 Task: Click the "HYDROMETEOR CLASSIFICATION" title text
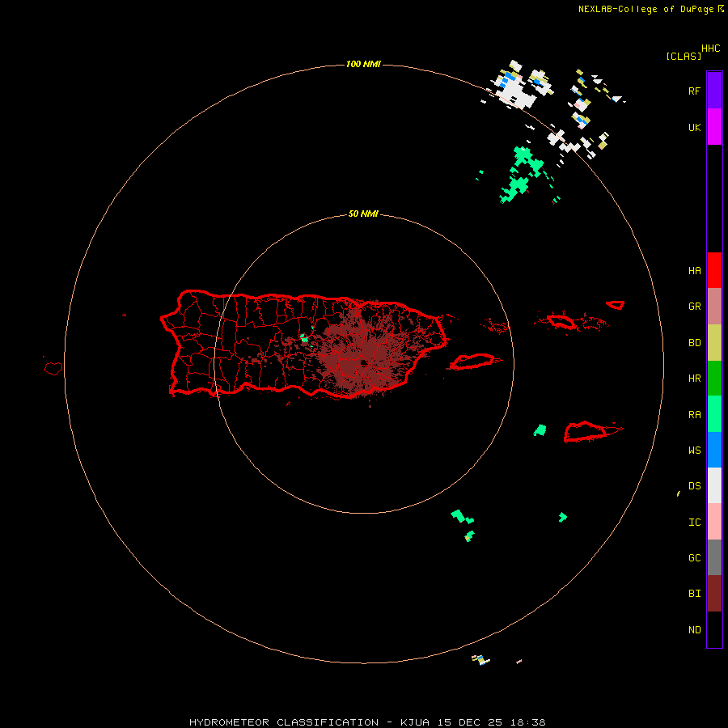[284, 722]
